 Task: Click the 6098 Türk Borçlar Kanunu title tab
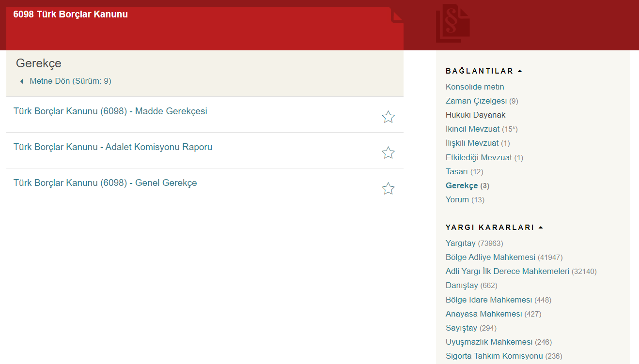[x=71, y=15]
